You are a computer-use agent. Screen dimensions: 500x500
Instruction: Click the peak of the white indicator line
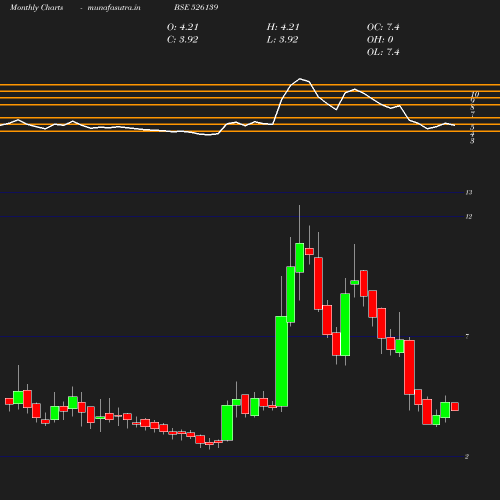[300, 79]
